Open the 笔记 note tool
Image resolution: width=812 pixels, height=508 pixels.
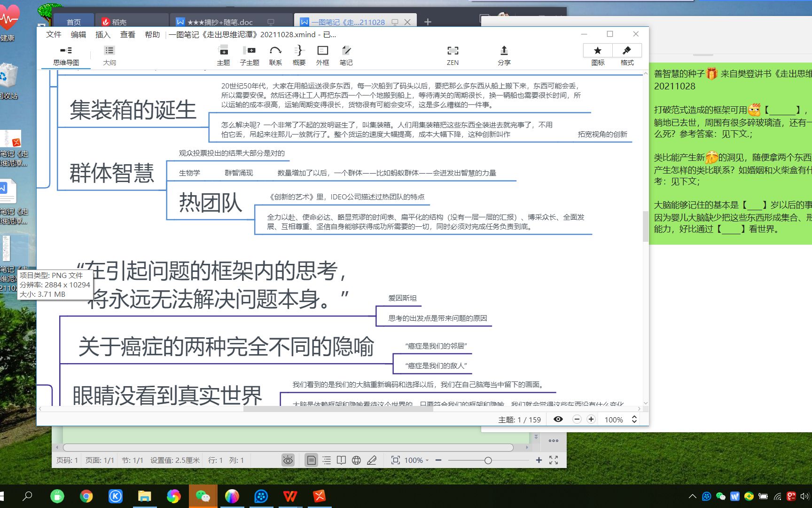(x=346, y=56)
